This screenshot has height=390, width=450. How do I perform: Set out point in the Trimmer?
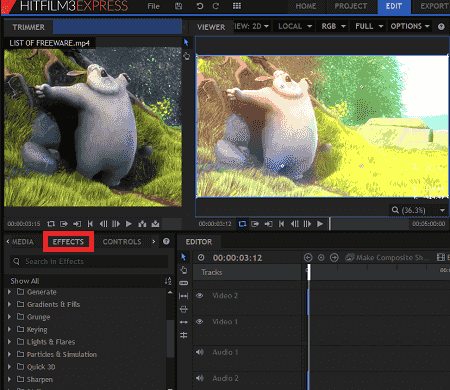click(77, 224)
